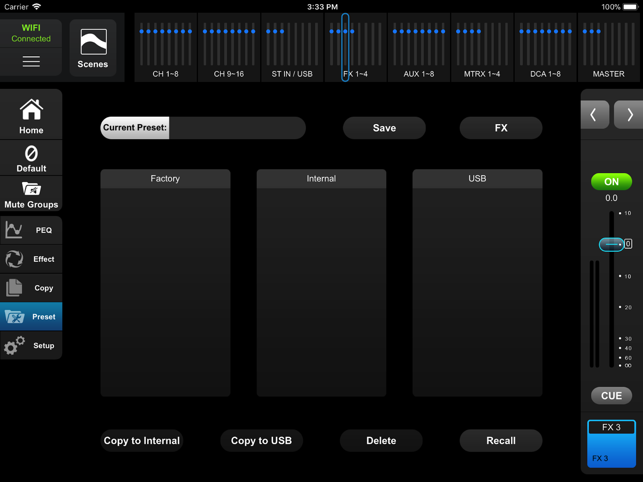Image resolution: width=643 pixels, height=482 pixels.
Task: Toggle CUE for the FX 3 channel
Action: point(611,395)
